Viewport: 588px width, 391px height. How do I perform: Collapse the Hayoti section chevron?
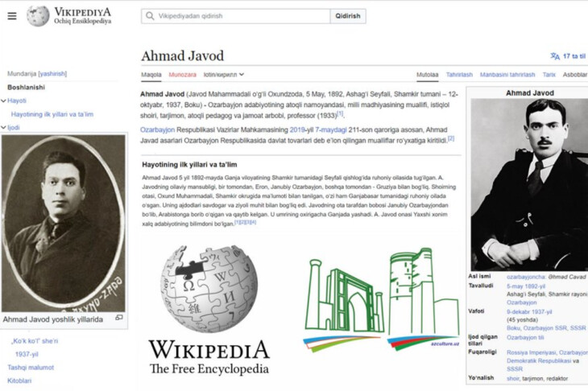(x=3, y=101)
